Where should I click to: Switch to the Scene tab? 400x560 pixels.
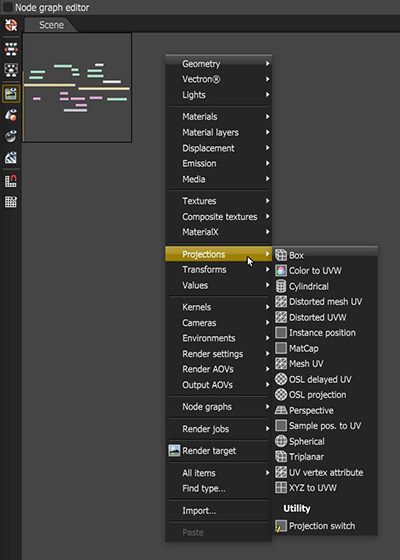(51, 25)
